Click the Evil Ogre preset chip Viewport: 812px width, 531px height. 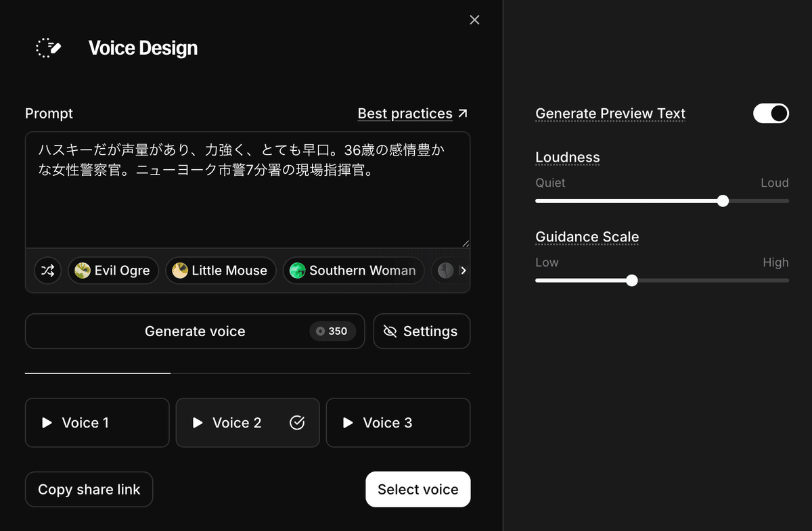click(113, 271)
